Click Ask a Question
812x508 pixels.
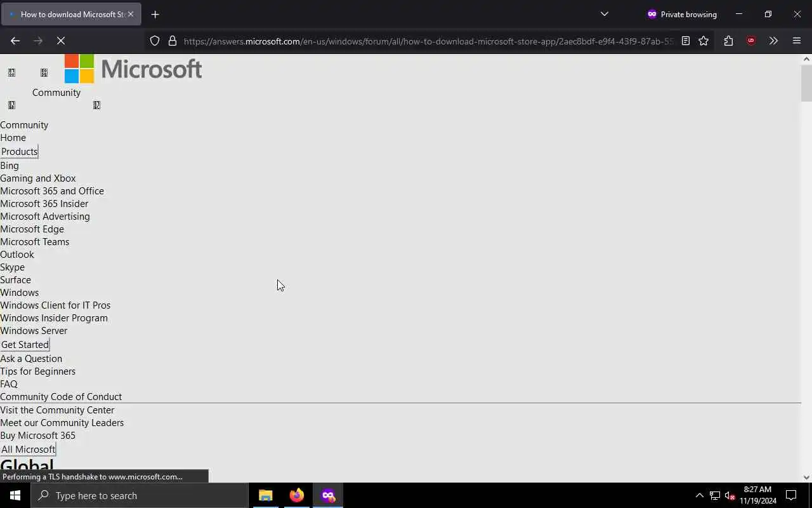[x=31, y=359]
